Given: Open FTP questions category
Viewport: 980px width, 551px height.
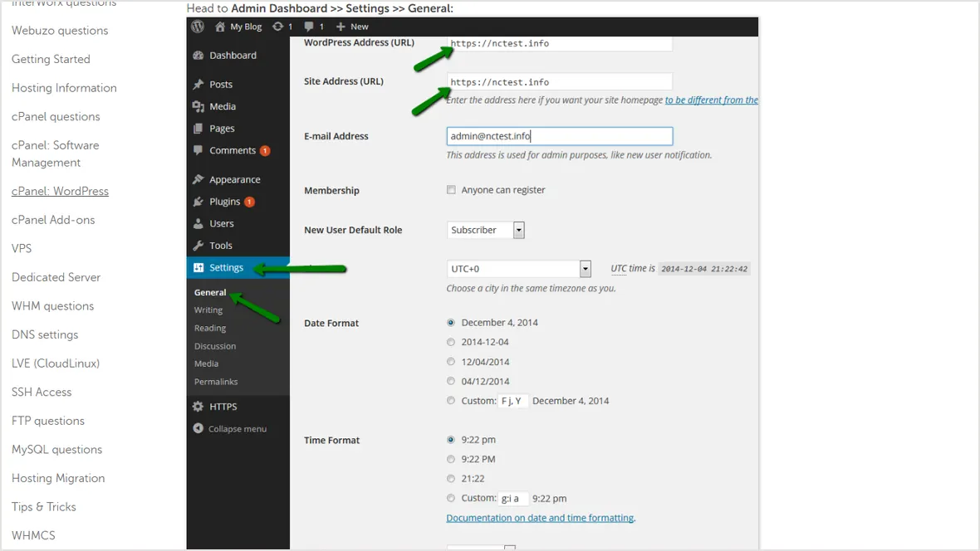Looking at the screenshot, I should click(x=47, y=421).
